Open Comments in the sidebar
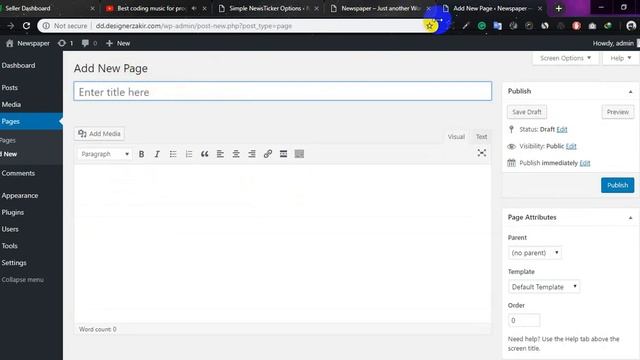 click(x=18, y=173)
